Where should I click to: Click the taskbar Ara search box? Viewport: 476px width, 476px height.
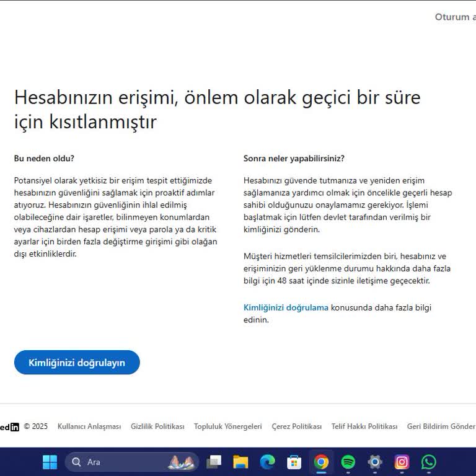[132, 462]
